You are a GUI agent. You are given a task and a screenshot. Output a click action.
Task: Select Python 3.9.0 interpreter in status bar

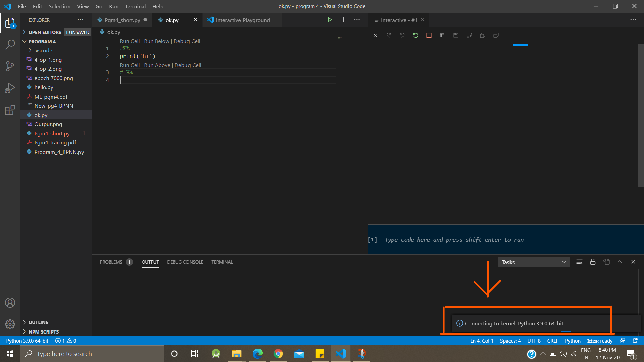[27, 341]
